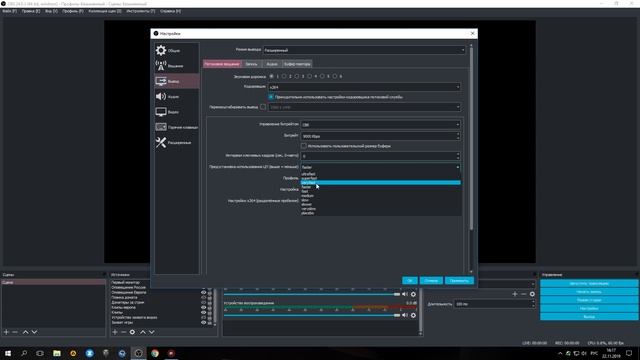The height and width of the screenshot is (360, 640).
Task: Open the taskbar search icon
Action: pos(24,353)
